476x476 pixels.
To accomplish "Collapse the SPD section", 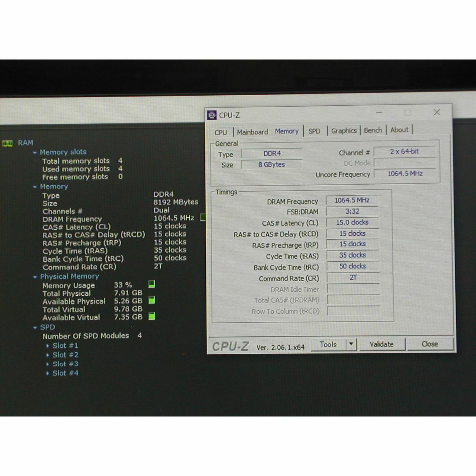I will point(35,327).
